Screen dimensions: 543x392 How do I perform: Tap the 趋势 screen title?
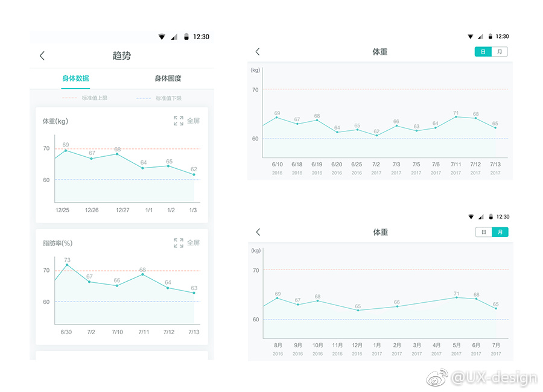tap(121, 55)
